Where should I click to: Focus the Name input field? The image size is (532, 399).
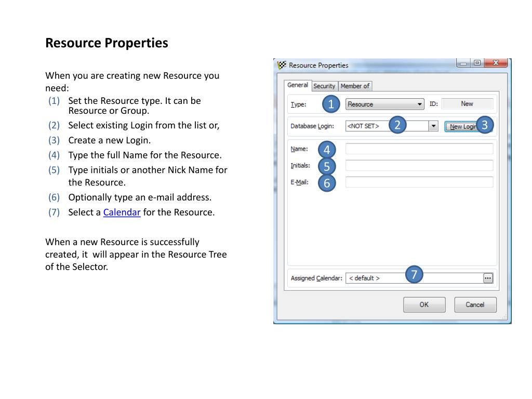[419, 149]
